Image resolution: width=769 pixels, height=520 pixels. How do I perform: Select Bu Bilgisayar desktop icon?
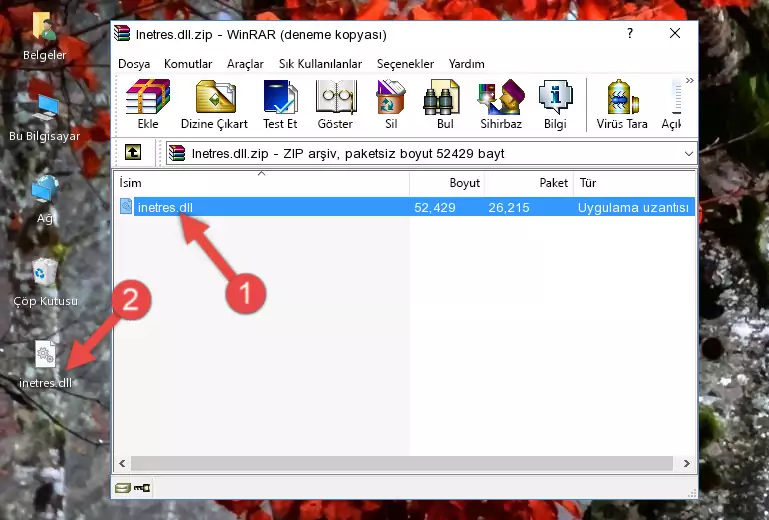pos(44,118)
